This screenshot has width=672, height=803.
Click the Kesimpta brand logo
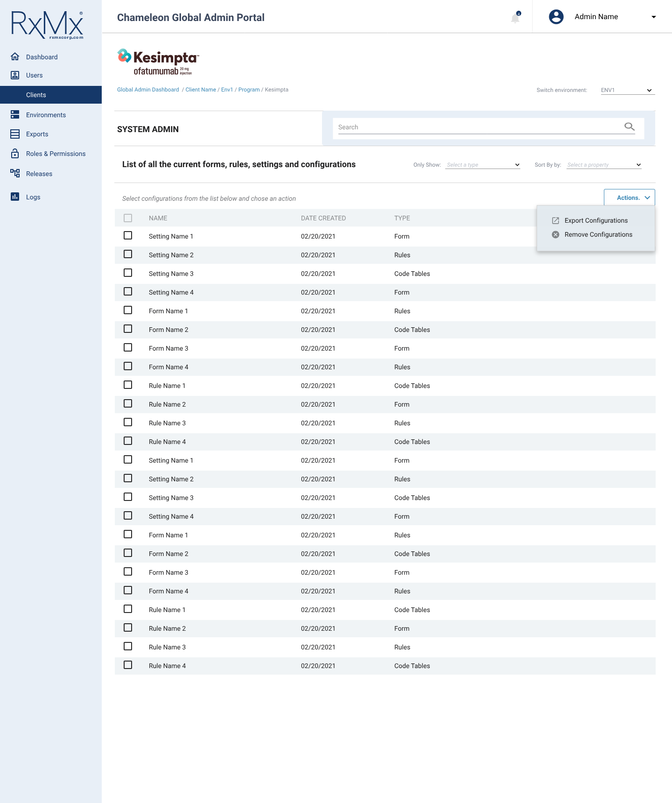coord(158,62)
